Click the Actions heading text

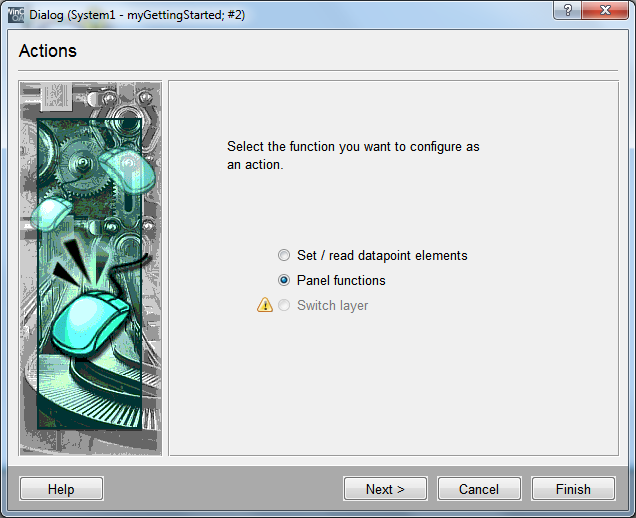(47, 51)
